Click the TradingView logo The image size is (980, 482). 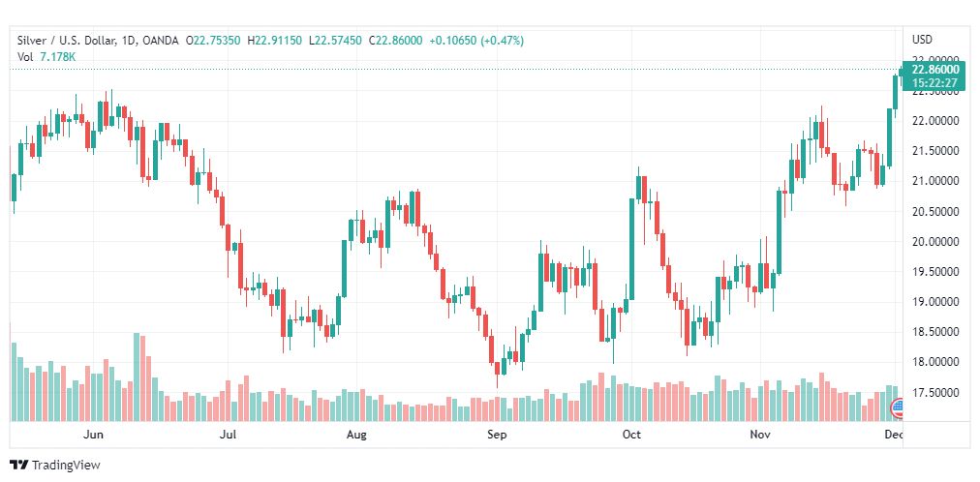(18, 466)
